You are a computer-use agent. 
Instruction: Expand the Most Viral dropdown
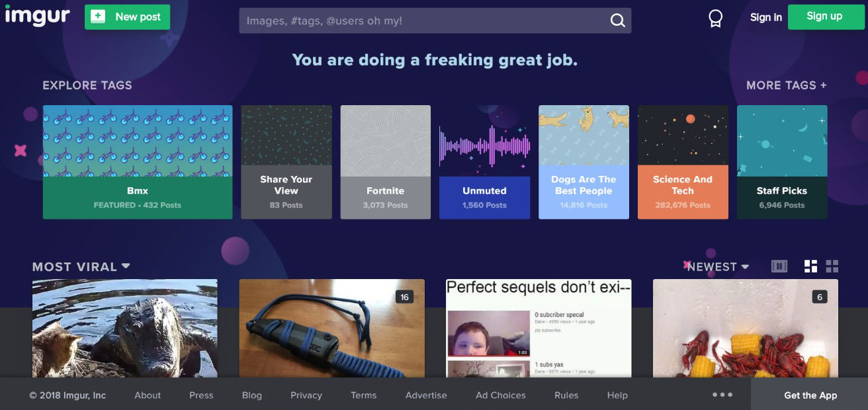(x=81, y=266)
